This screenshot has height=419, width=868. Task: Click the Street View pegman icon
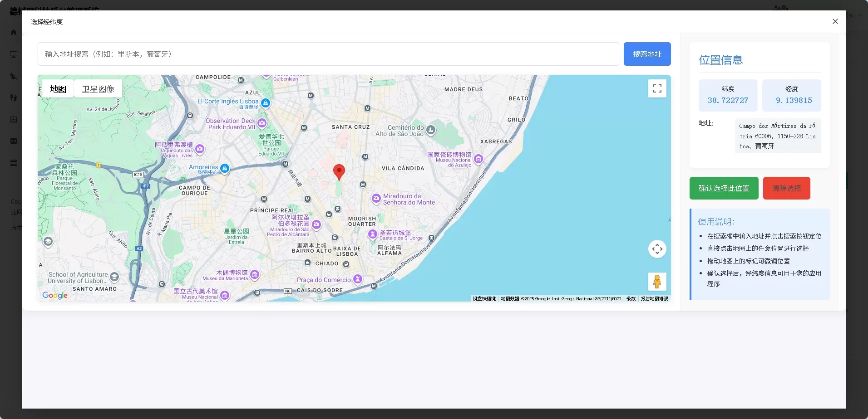[657, 282]
